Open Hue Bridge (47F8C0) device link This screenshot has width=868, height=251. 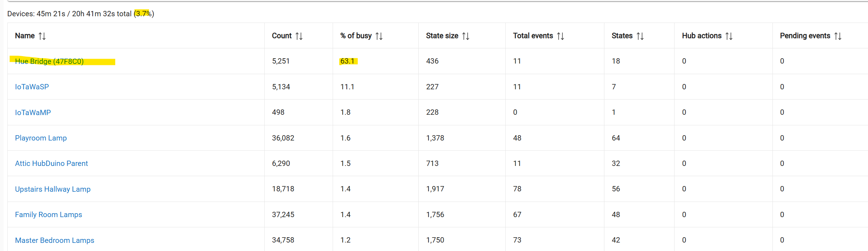click(49, 61)
